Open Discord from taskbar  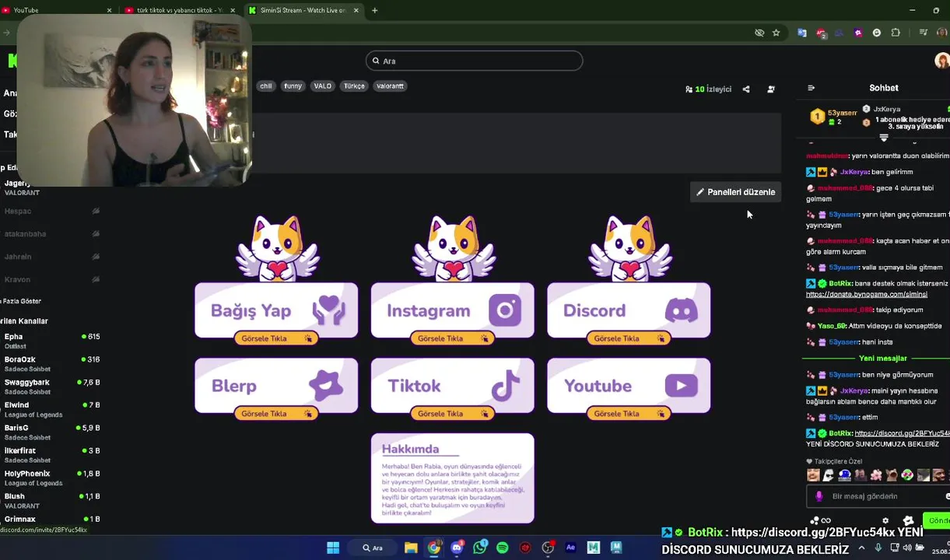[x=457, y=548]
